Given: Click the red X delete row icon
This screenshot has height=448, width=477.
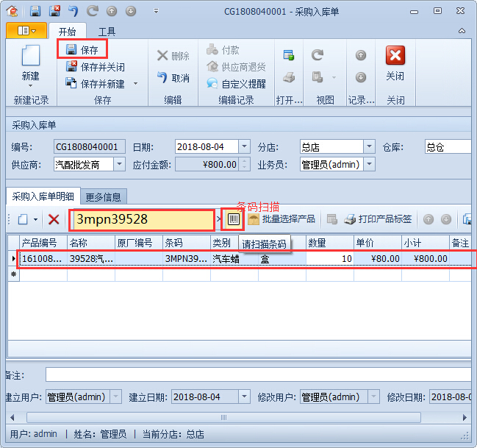Looking at the screenshot, I should pyautogui.click(x=54, y=219).
